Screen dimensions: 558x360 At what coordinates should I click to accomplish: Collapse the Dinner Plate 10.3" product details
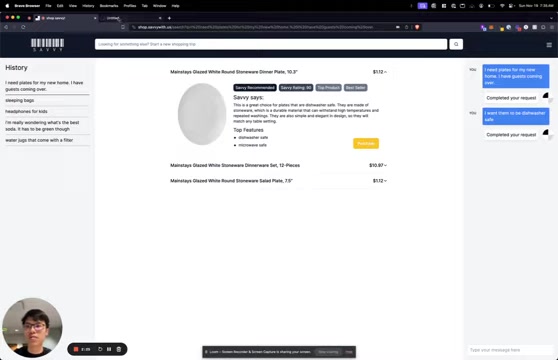tap(385, 72)
